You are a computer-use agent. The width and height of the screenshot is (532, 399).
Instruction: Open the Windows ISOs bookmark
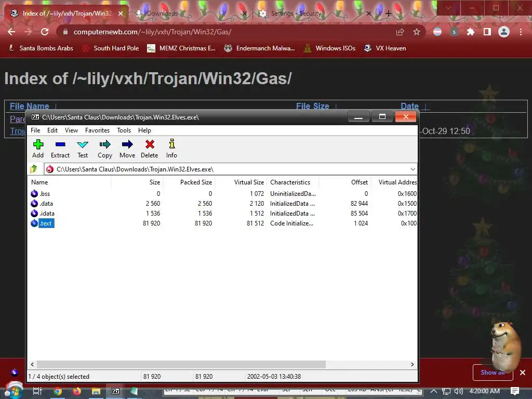[329, 48]
